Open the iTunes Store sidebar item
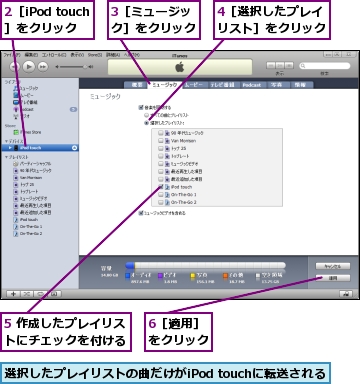 27,132
